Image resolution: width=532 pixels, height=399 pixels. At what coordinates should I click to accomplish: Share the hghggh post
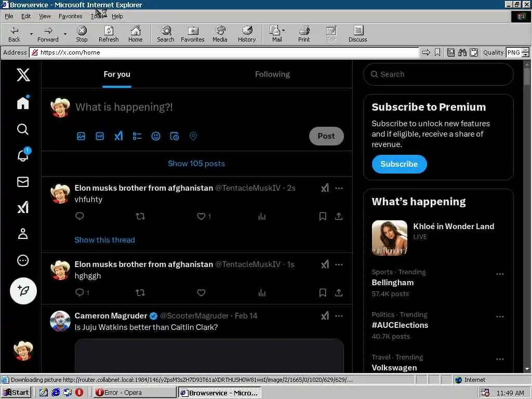click(x=339, y=292)
